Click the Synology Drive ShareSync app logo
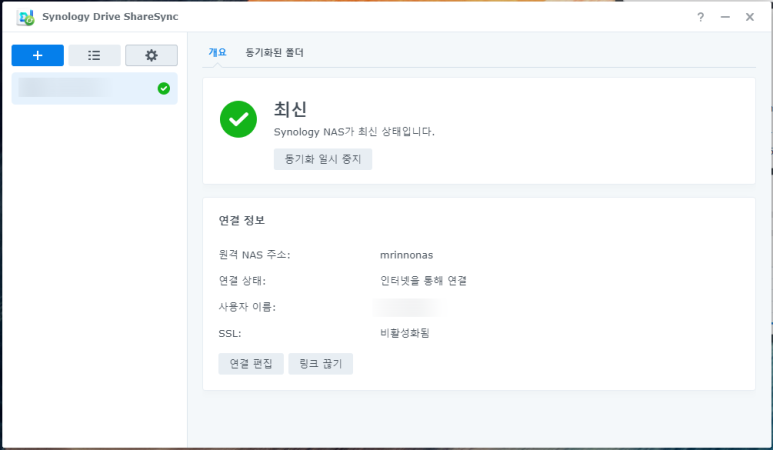The image size is (773, 450). [25, 17]
